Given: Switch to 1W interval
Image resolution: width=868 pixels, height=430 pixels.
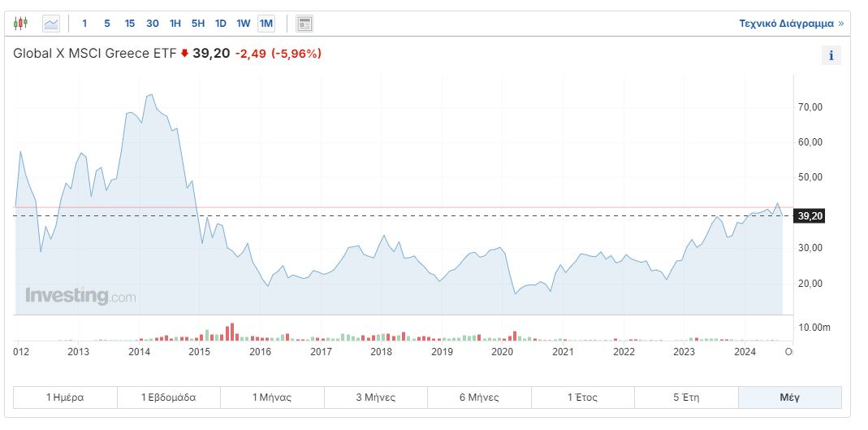Looking at the screenshot, I should (243, 24).
